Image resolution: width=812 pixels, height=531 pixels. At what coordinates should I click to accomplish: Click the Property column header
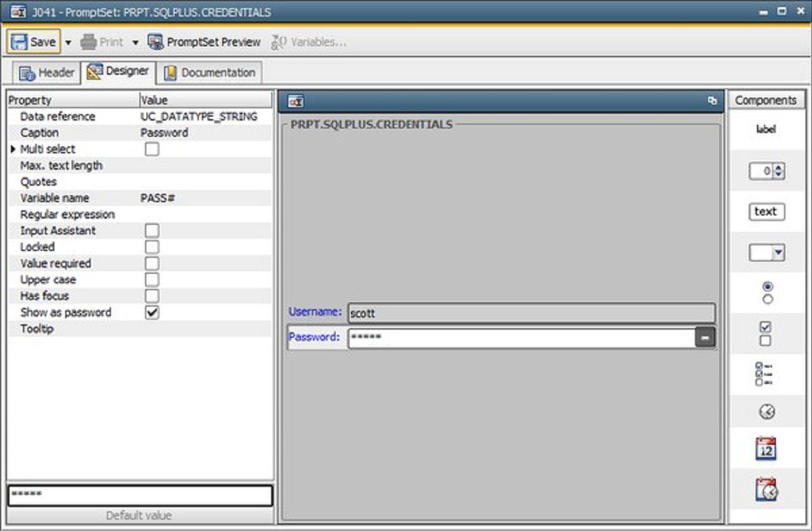(x=73, y=100)
